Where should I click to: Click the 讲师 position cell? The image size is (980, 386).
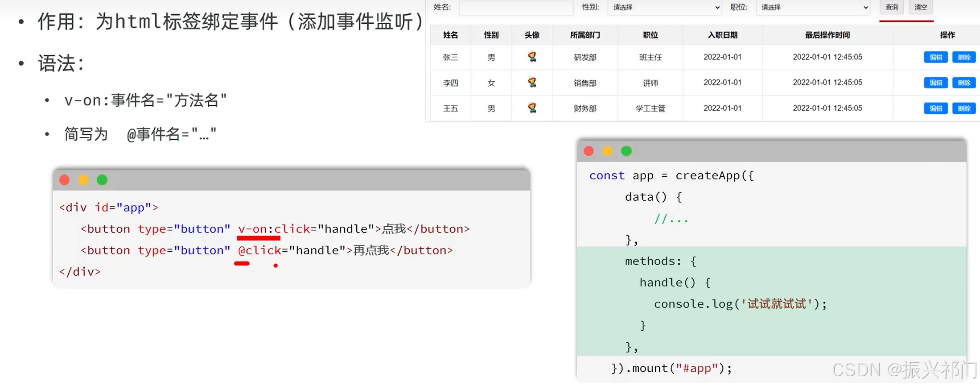(651, 83)
